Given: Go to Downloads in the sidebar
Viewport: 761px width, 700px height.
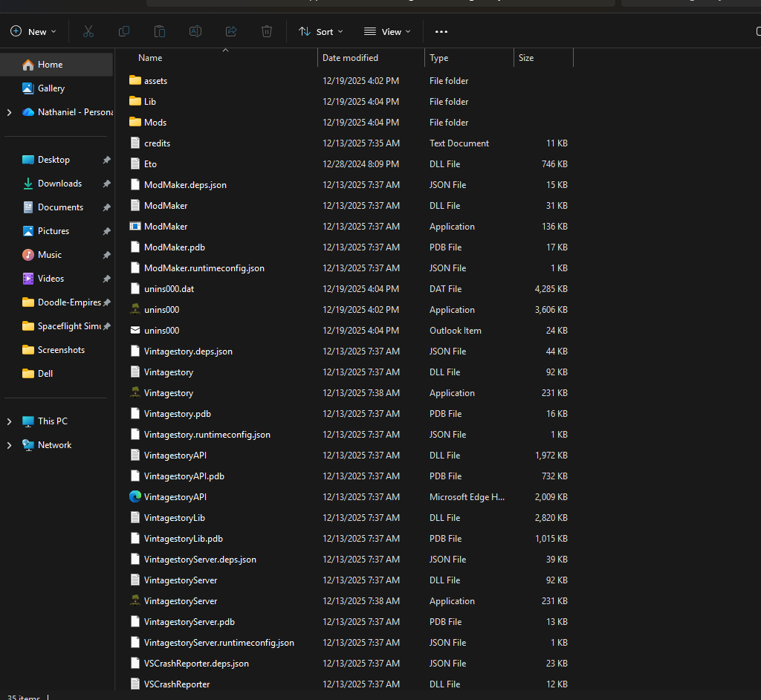Looking at the screenshot, I should coord(59,184).
